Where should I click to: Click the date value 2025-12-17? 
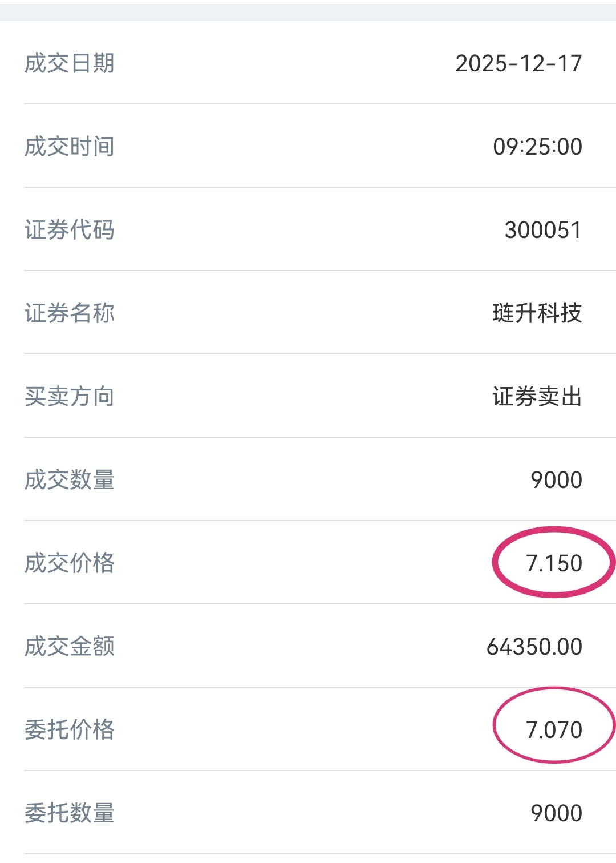point(518,63)
